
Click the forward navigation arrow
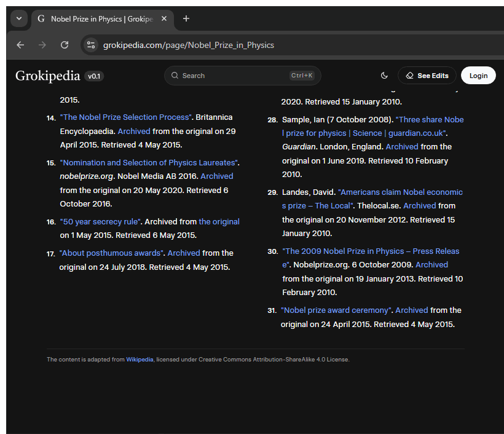(42, 45)
